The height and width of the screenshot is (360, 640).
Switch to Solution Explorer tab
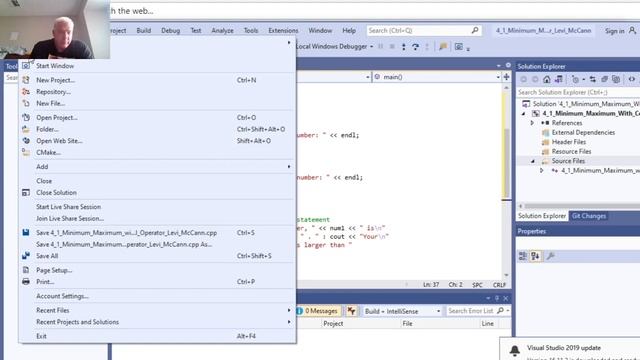tap(542, 216)
